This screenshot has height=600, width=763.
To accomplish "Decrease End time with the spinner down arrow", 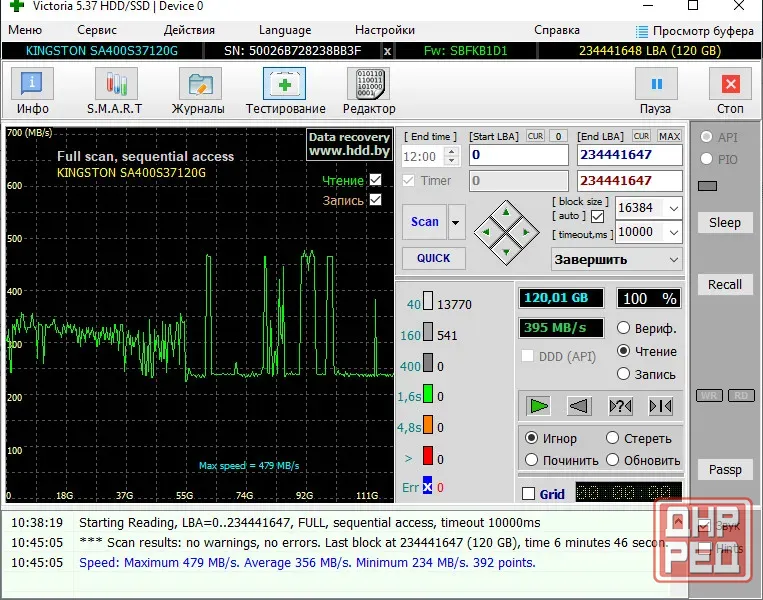I will pyautogui.click(x=452, y=161).
